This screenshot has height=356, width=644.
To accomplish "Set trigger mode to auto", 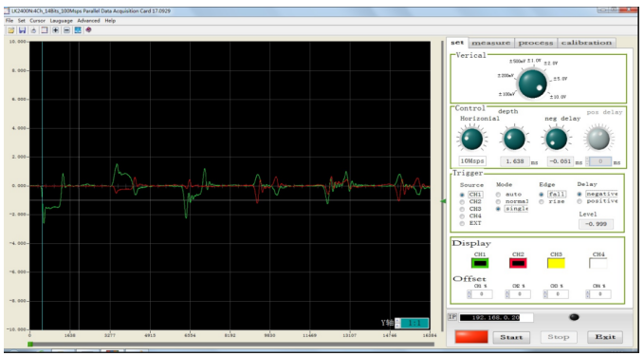I will tap(498, 195).
